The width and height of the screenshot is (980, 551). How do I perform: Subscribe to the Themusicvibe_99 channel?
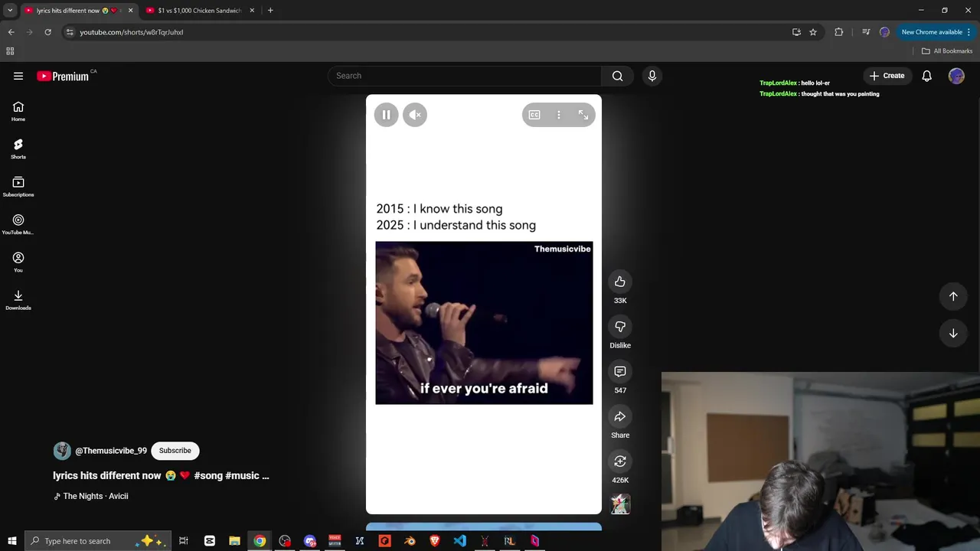tap(175, 451)
